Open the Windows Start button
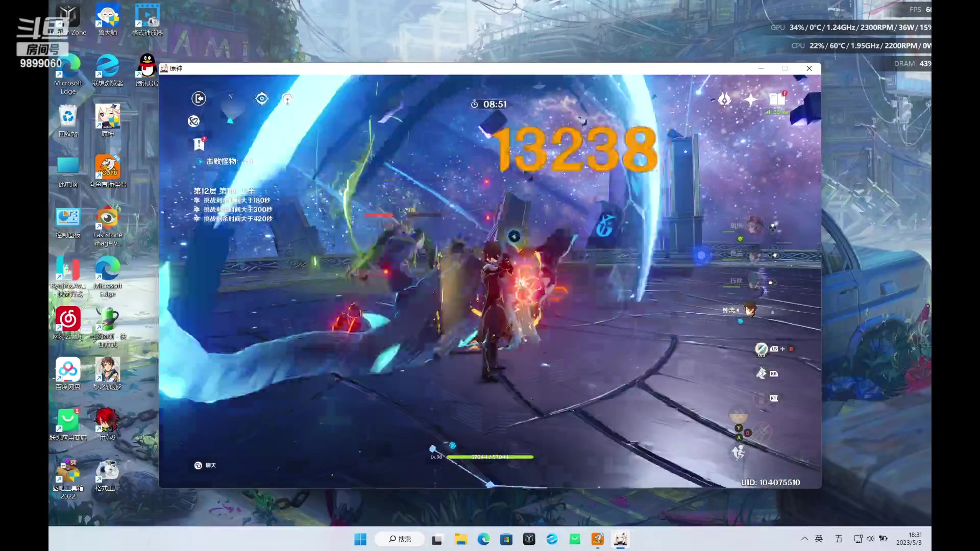This screenshot has height=551, width=980. 360,539
